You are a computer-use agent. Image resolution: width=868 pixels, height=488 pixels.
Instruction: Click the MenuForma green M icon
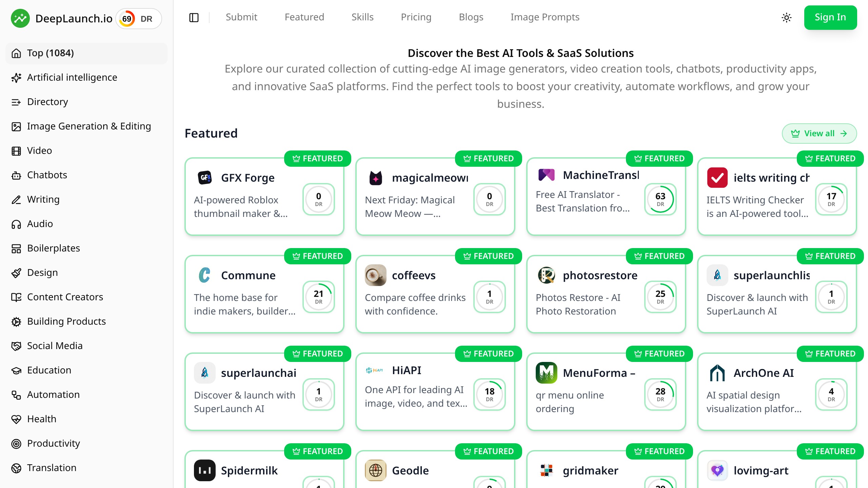coord(547,373)
